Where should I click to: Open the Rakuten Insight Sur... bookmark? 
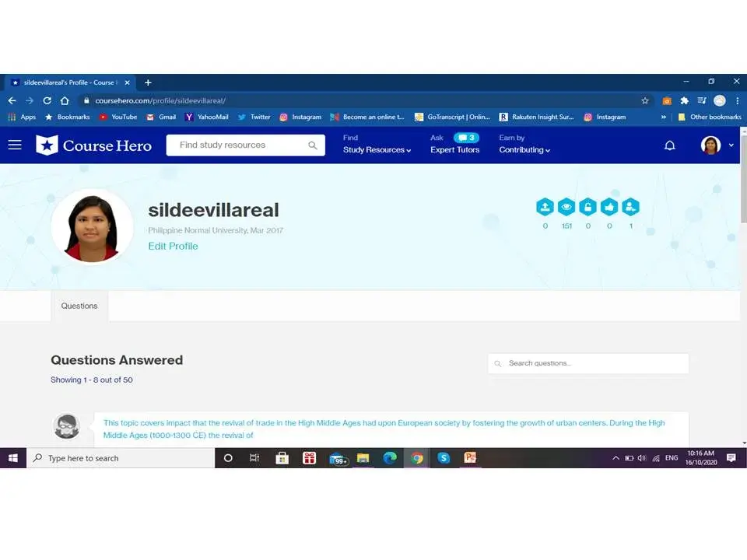(536, 117)
